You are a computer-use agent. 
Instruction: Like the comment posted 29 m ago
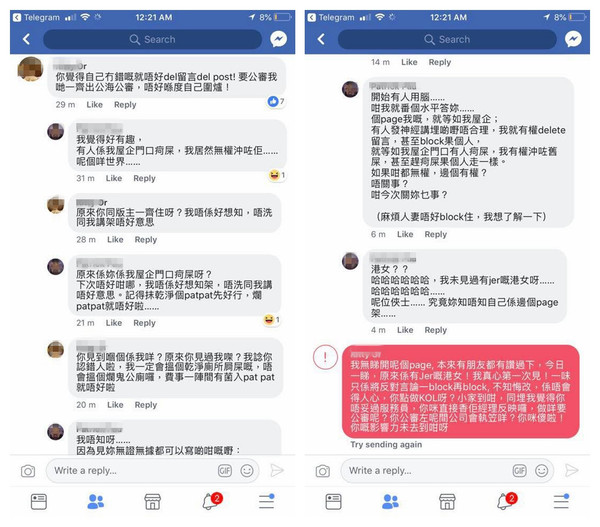(95, 104)
